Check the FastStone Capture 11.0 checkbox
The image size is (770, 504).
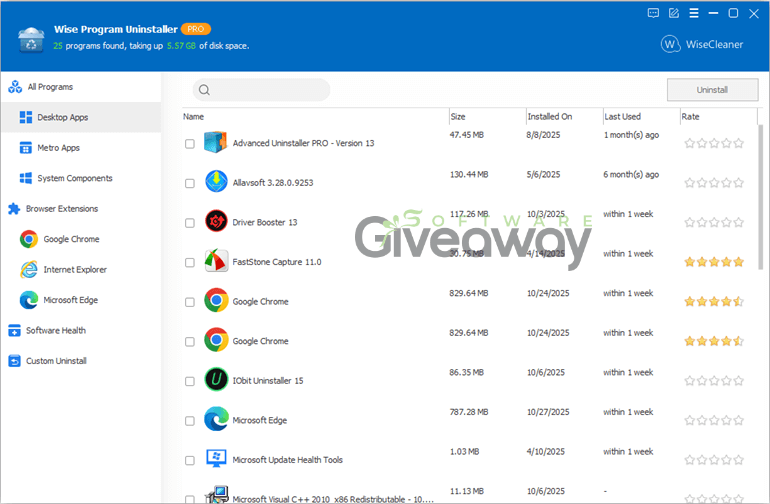pyautogui.click(x=190, y=263)
